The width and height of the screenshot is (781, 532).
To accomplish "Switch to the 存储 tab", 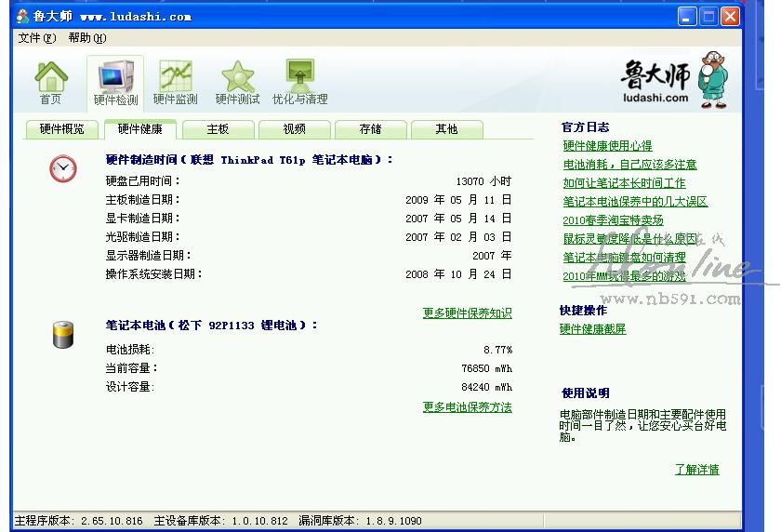I will 370,129.
